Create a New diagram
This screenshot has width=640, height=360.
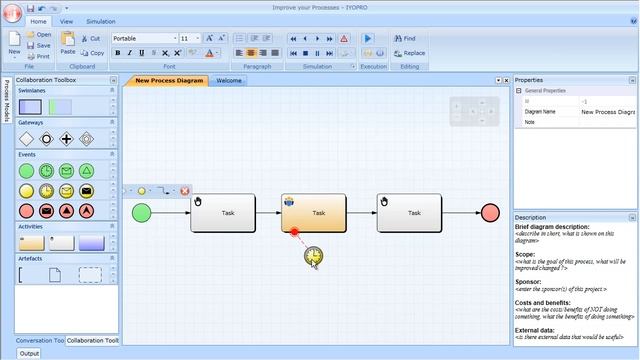[x=14, y=44]
